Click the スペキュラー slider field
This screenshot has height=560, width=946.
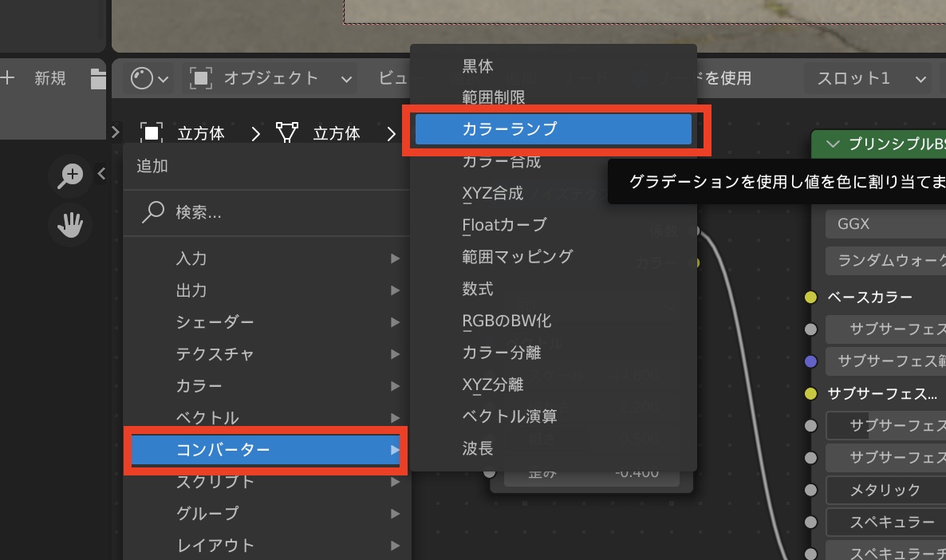885,522
